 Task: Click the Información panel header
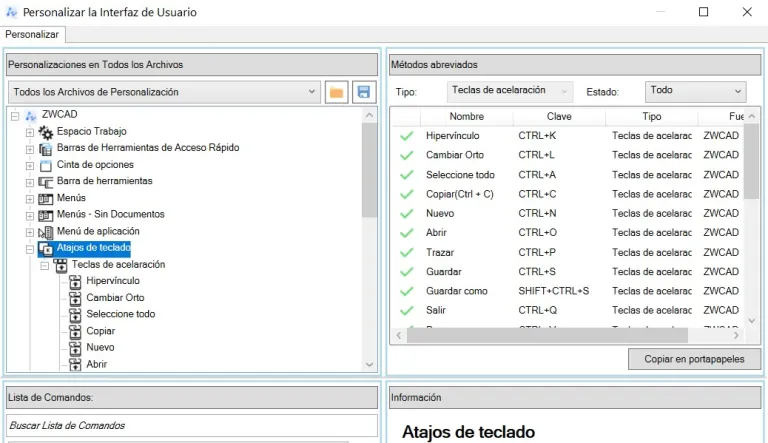click(x=575, y=397)
